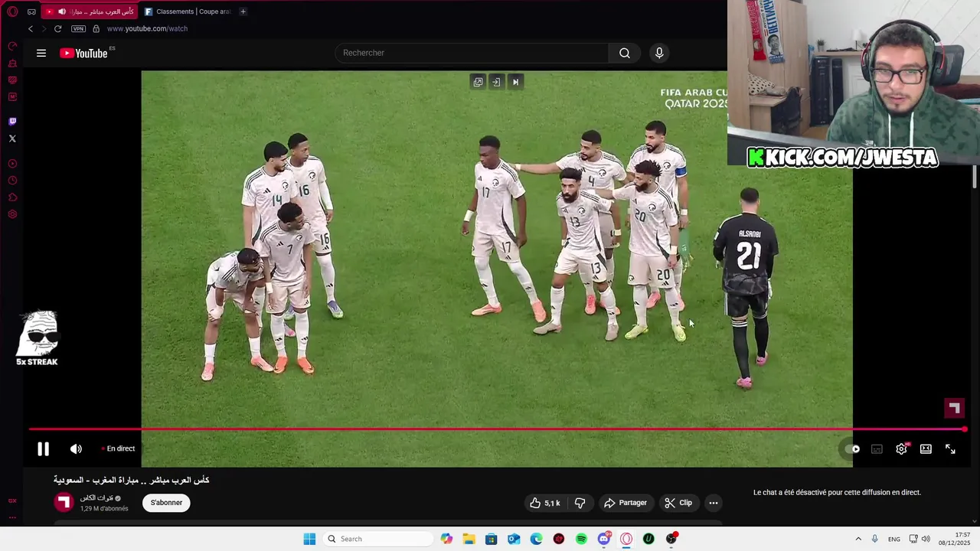
Task: Click the URL address field
Action: 147,28
